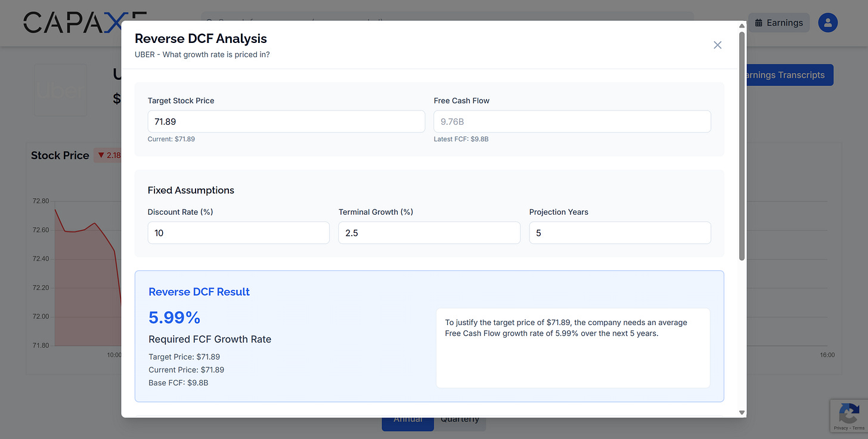Open the Earnings calendar button
The height and width of the screenshot is (439, 868).
click(779, 23)
